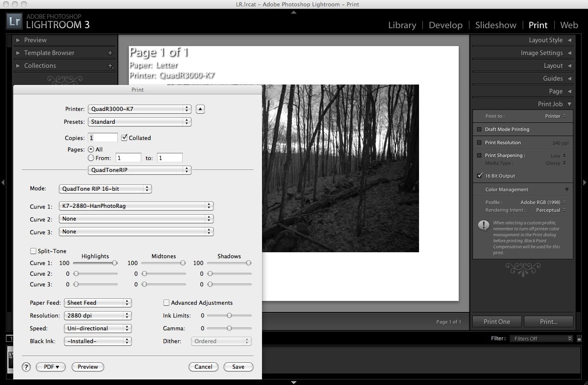Open Speed Uni-directional dropdown

[x=98, y=328]
